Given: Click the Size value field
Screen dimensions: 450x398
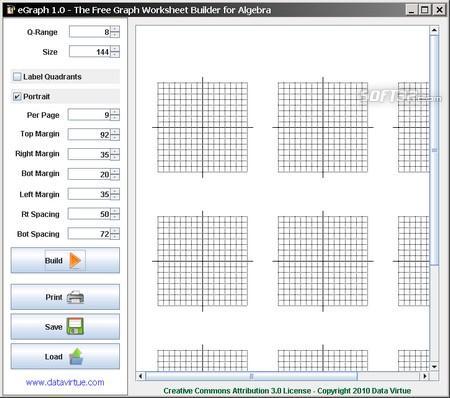Looking at the screenshot, I should coord(90,52).
